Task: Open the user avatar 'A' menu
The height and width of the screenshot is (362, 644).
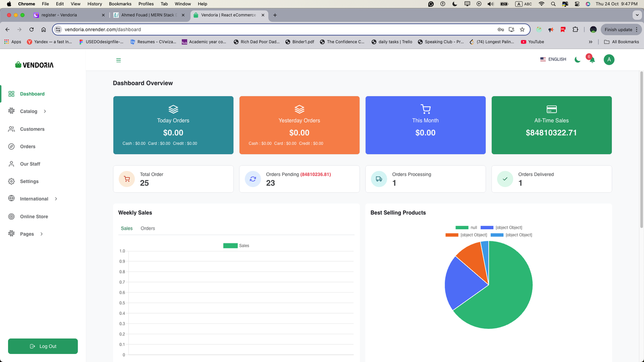Action: click(x=609, y=60)
